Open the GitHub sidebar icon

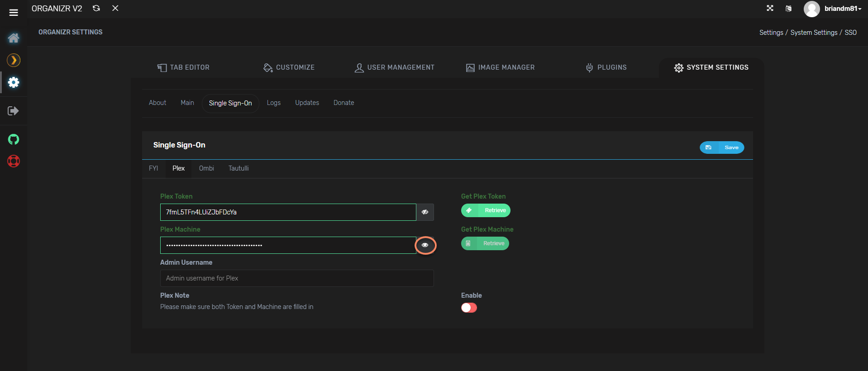pyautogui.click(x=14, y=139)
